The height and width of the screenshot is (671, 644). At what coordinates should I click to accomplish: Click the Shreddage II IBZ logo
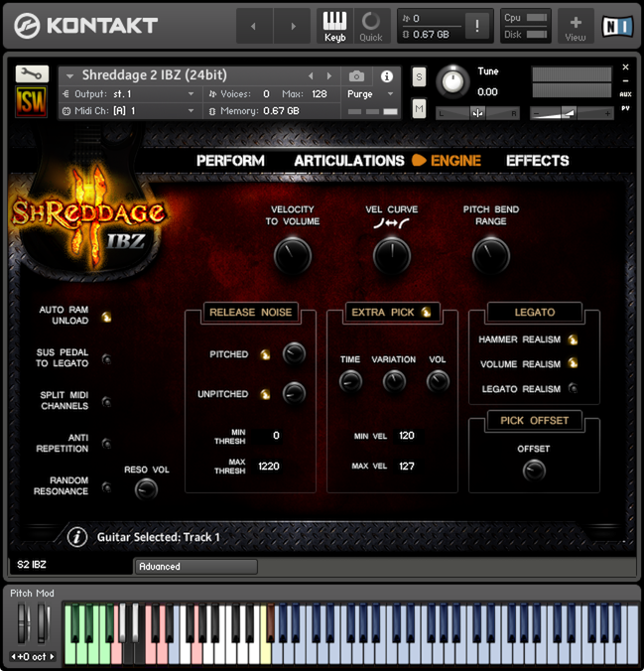(x=87, y=218)
